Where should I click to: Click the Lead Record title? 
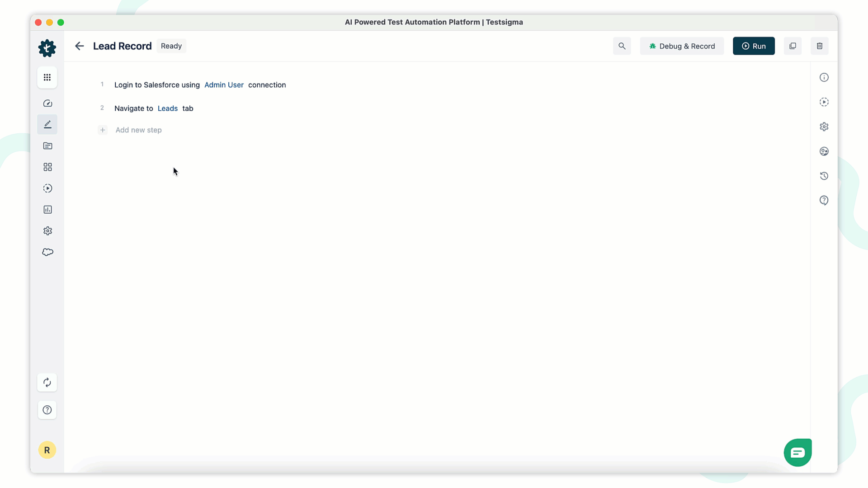coord(123,46)
